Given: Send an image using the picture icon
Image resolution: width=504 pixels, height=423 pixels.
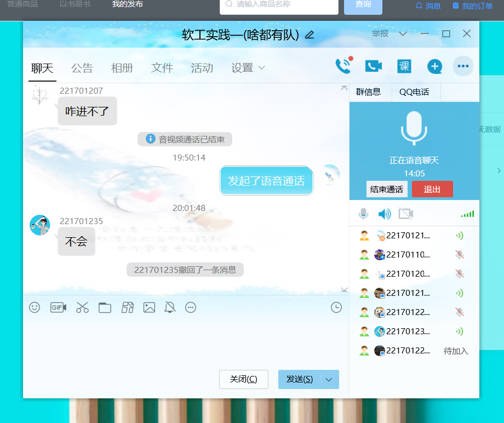Looking at the screenshot, I should pos(149,307).
